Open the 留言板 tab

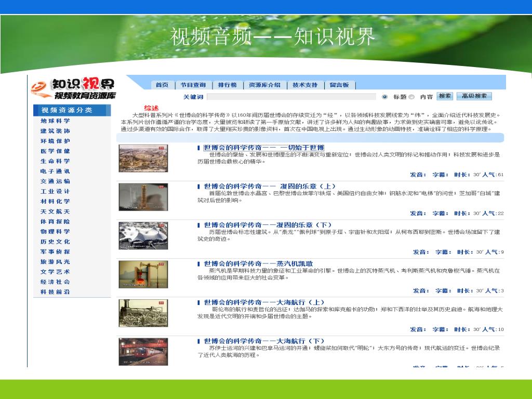pos(339,85)
